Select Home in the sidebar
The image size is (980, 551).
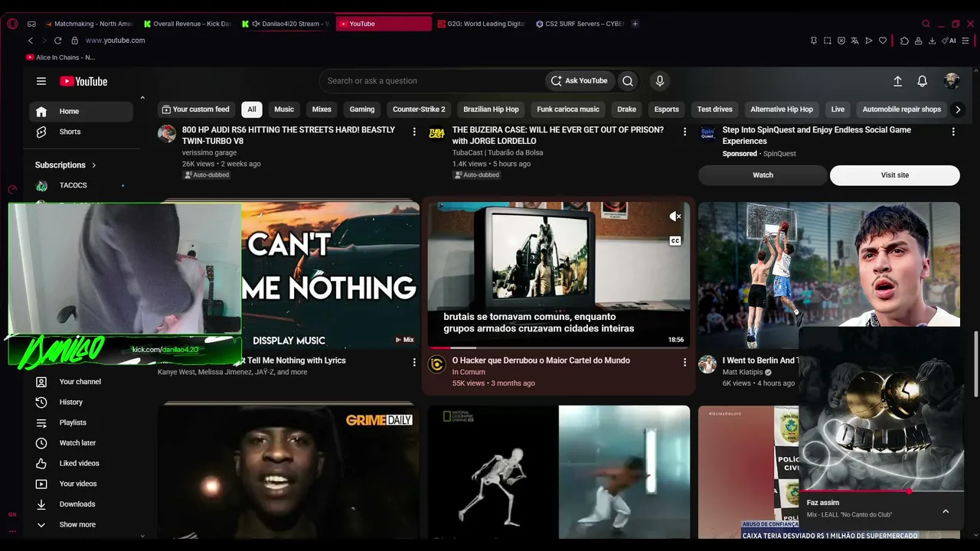pos(81,111)
